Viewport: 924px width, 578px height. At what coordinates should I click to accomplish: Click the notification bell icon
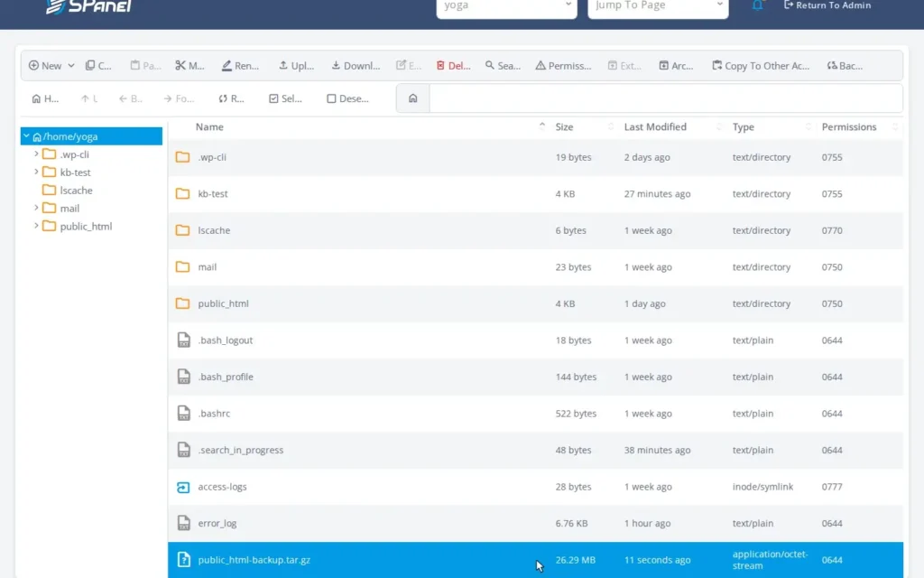[757, 5]
